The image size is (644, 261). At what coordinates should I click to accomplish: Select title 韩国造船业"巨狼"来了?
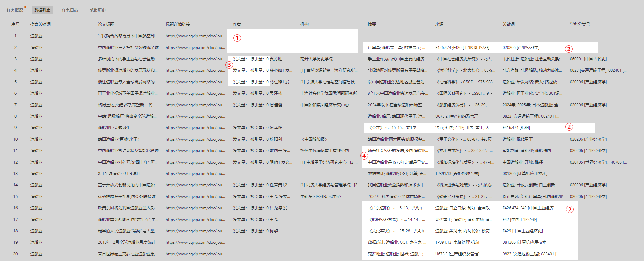coord(119,139)
